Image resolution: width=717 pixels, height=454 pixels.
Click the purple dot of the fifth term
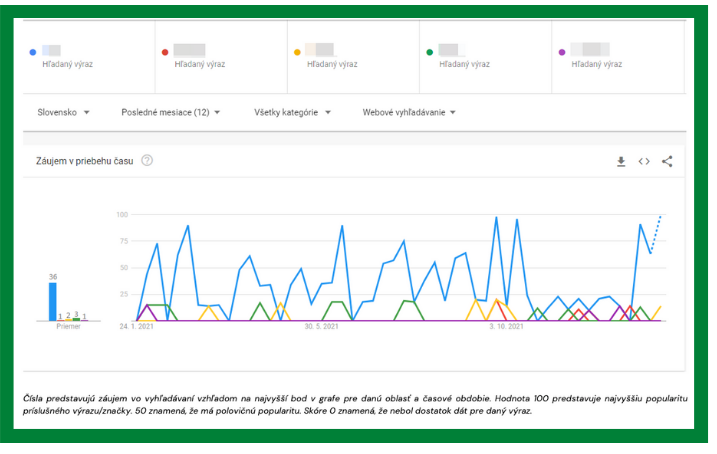(x=562, y=52)
